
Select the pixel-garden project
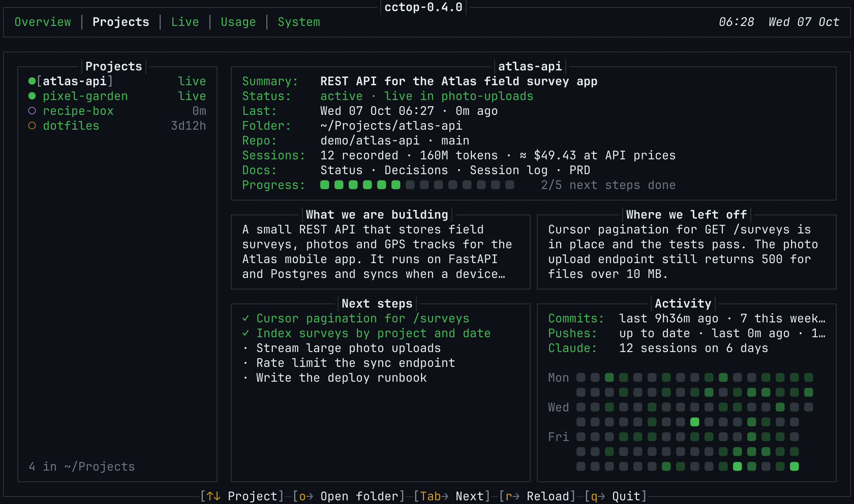coord(117,96)
